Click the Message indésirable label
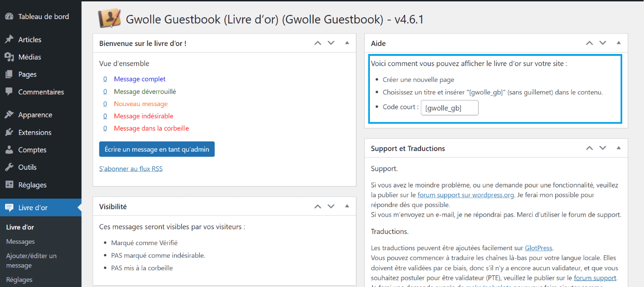644x287 pixels. coord(144,116)
